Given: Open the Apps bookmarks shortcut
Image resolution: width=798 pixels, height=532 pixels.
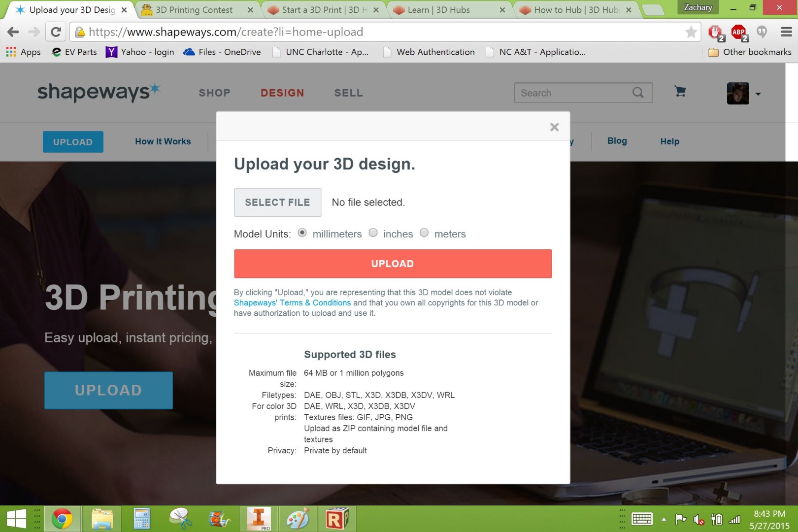Looking at the screenshot, I should 23,52.
